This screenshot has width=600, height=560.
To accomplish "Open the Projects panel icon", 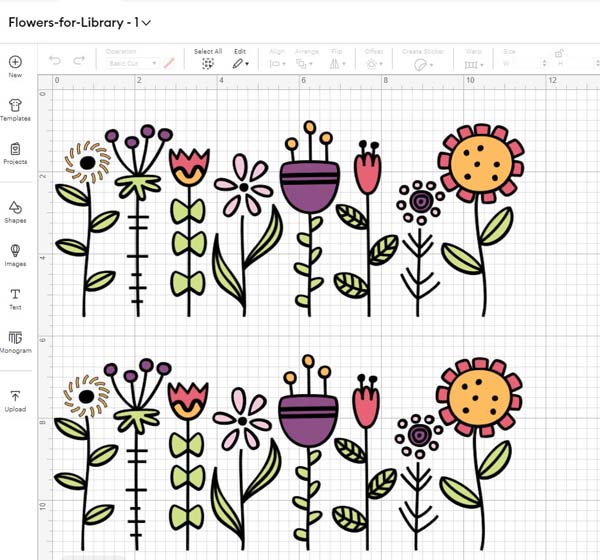I will 15,149.
